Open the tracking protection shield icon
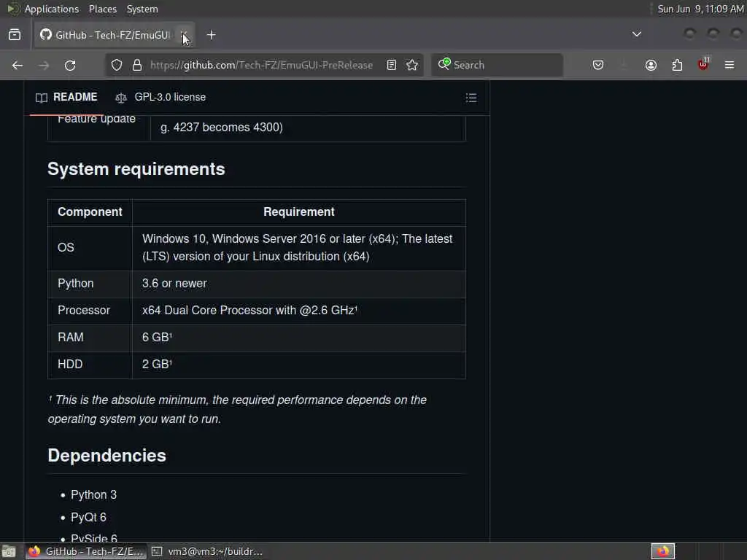The height and width of the screenshot is (560, 747). (x=117, y=65)
